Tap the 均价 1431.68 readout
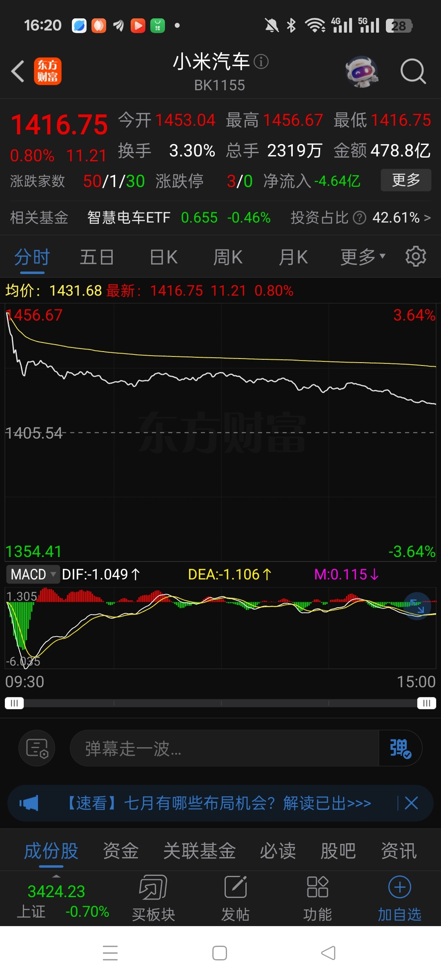Image resolution: width=441 pixels, height=980 pixels. point(53,291)
